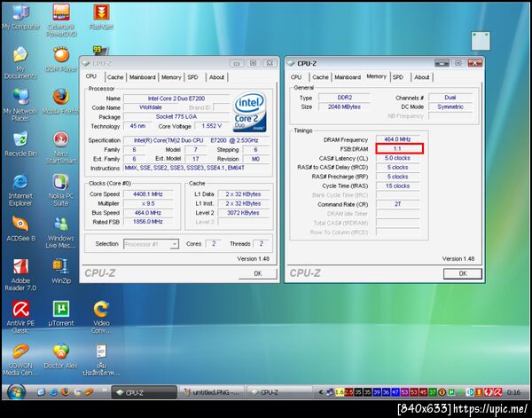This screenshot has width=532, height=418.
Task: Click the Core Voltage value 1.552 V
Action: click(212, 126)
